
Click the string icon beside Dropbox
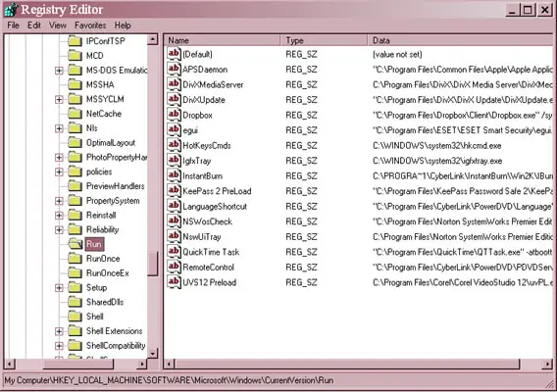click(x=174, y=115)
